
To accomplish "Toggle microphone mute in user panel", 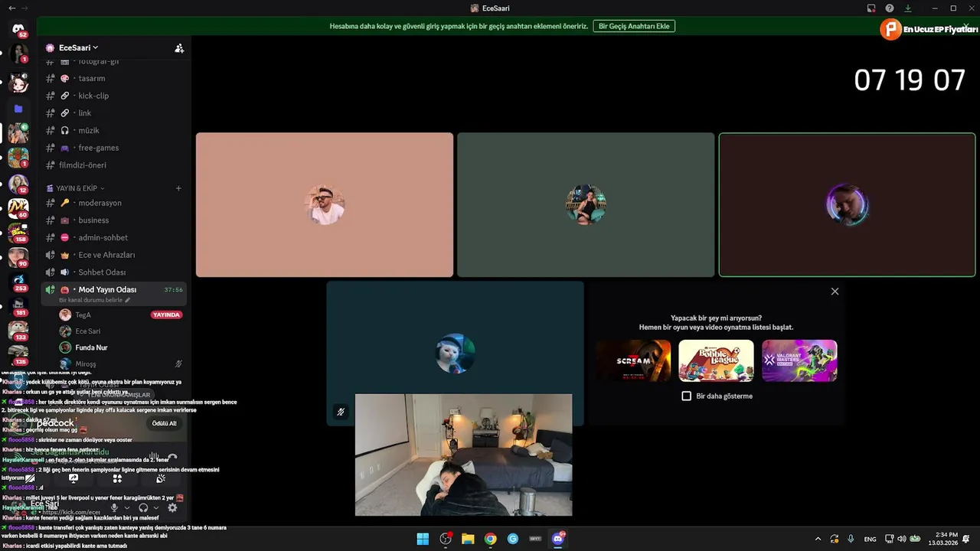I will click(x=114, y=507).
